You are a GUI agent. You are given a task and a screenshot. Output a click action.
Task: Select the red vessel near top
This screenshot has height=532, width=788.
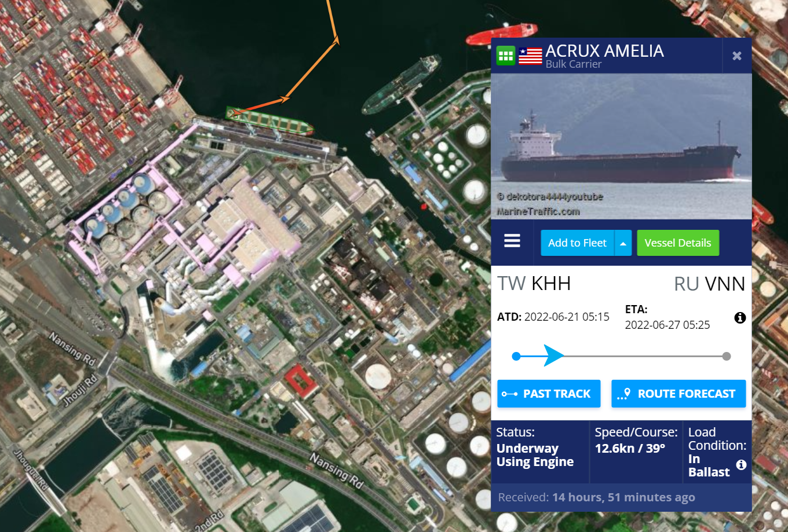click(x=501, y=34)
